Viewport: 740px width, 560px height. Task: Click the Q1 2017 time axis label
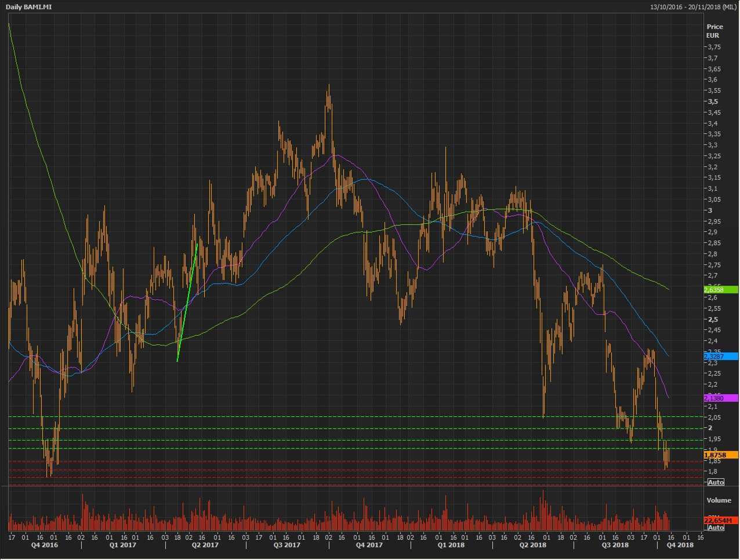(x=122, y=545)
